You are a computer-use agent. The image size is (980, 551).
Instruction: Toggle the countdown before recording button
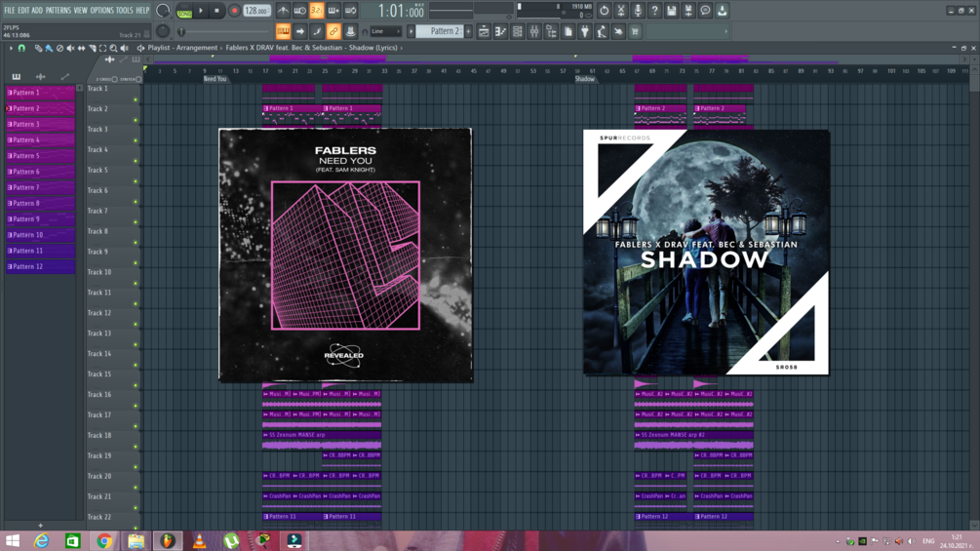pyautogui.click(x=317, y=11)
